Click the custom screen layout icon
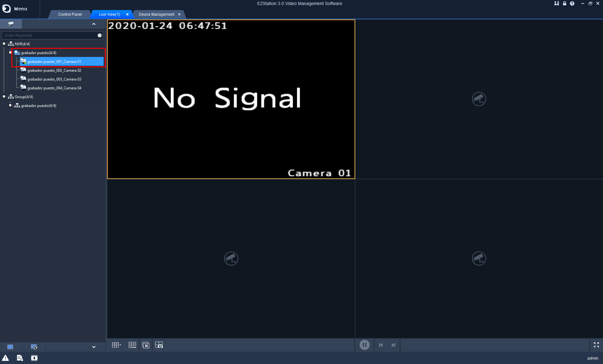This screenshot has height=364, width=603. (x=132, y=345)
